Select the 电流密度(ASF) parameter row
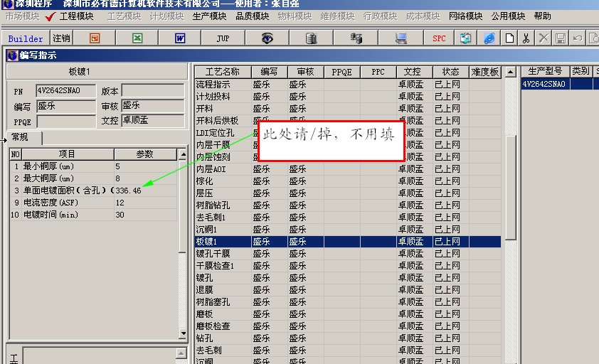Image resolution: width=599 pixels, height=364 pixels. pyautogui.click(x=93, y=203)
